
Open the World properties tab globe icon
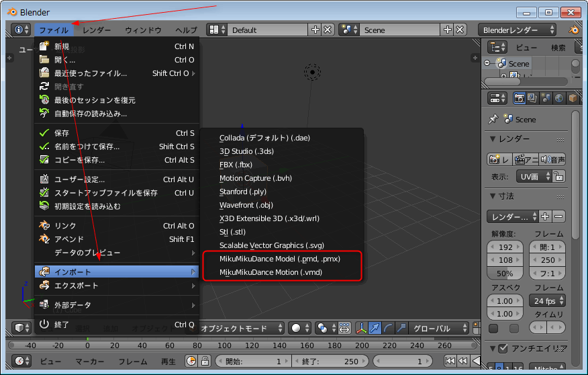[x=559, y=98]
